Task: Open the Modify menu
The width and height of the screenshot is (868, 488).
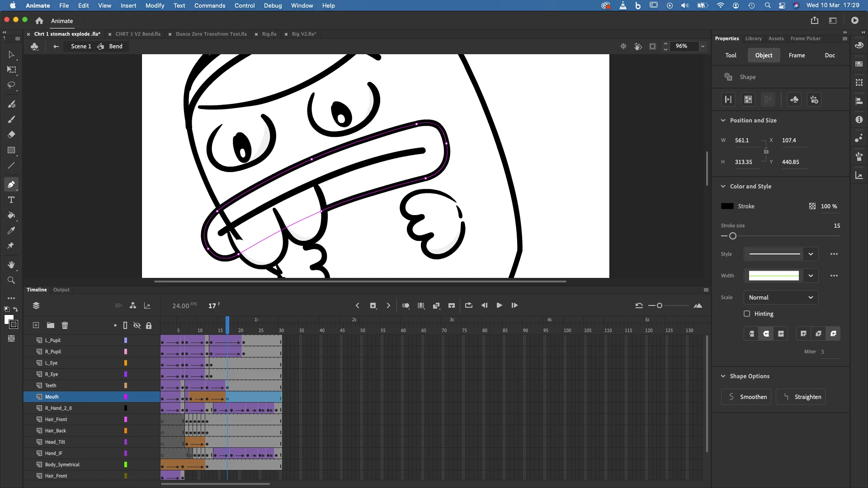Action: pyautogui.click(x=155, y=5)
